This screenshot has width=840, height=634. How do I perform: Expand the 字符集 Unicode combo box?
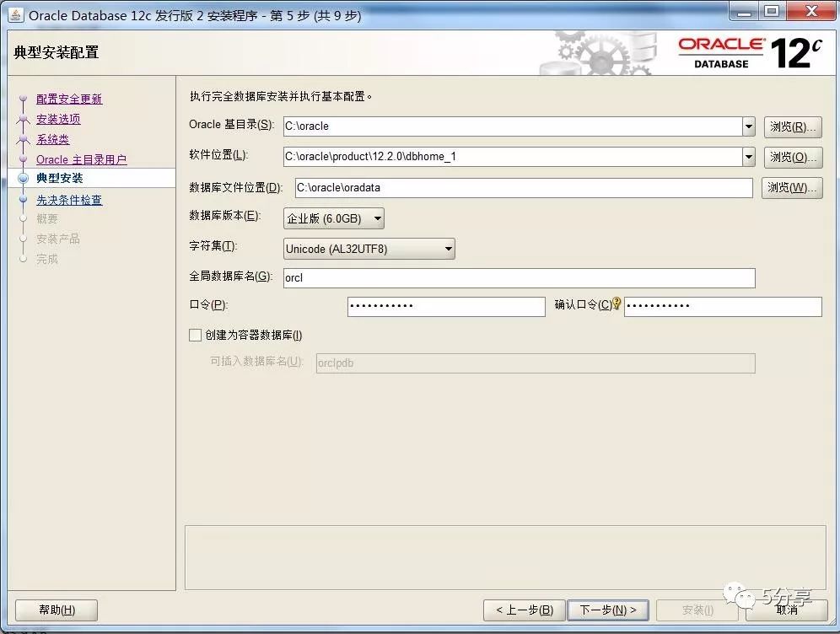pos(369,249)
